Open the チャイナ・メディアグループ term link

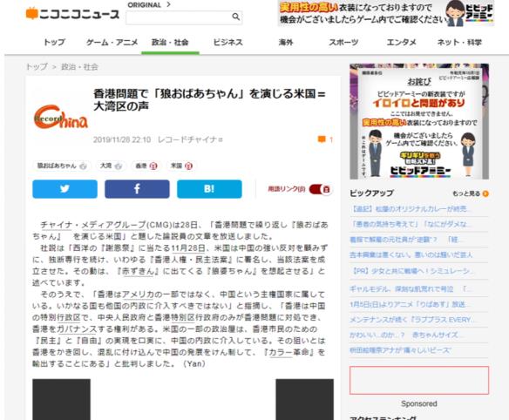pyautogui.click(x=93, y=225)
